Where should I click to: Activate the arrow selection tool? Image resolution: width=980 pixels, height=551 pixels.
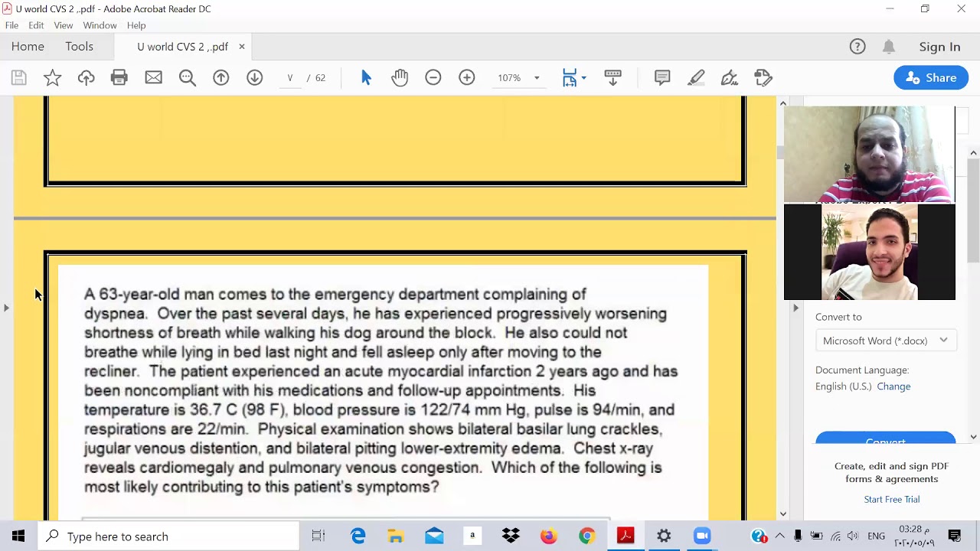(x=366, y=77)
